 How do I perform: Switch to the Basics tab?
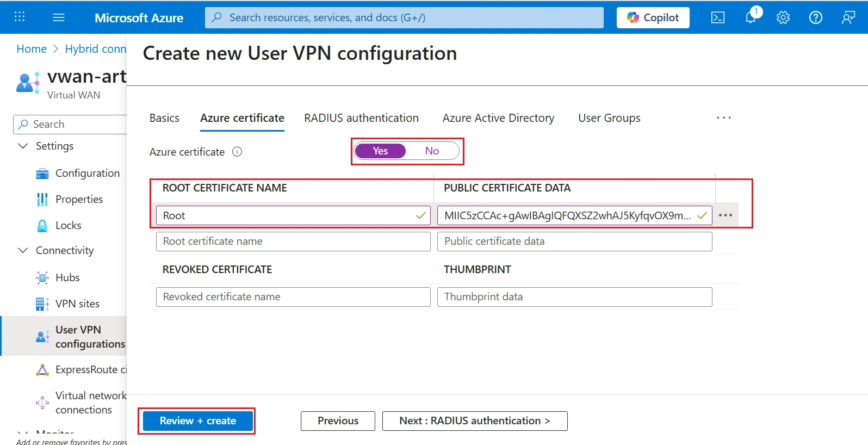164,118
